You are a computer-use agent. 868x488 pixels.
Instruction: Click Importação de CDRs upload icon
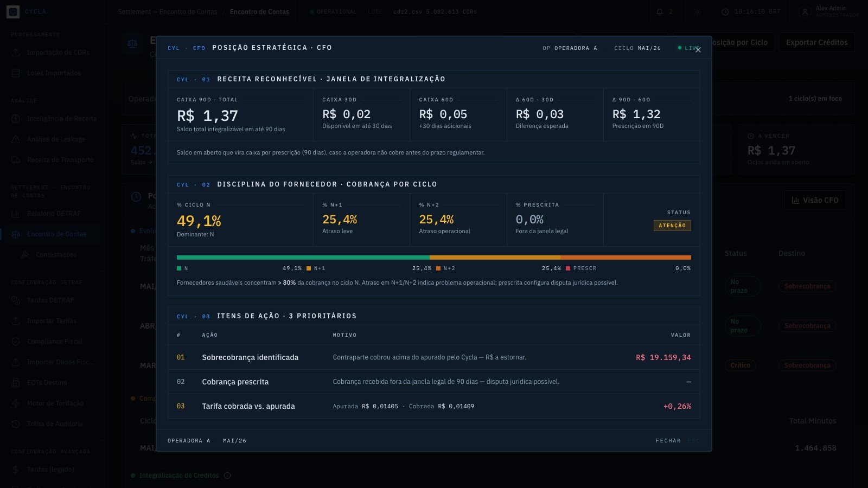tap(16, 53)
